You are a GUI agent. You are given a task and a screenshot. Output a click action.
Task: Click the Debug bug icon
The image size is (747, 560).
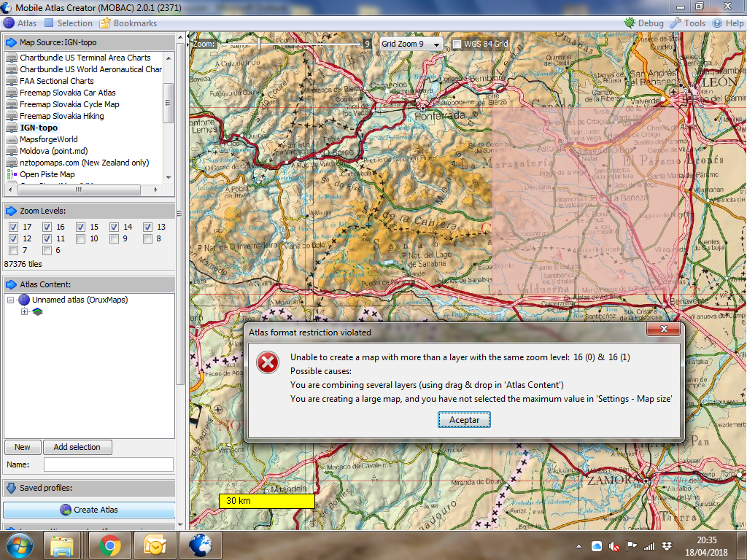pyautogui.click(x=630, y=23)
